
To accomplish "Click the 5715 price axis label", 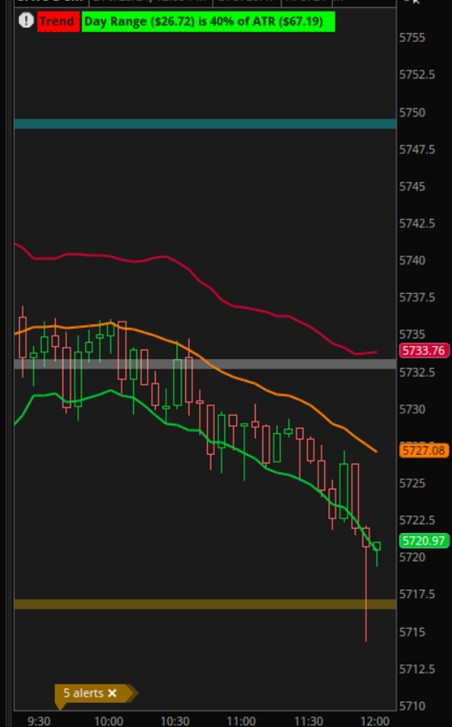I will coord(412,632).
